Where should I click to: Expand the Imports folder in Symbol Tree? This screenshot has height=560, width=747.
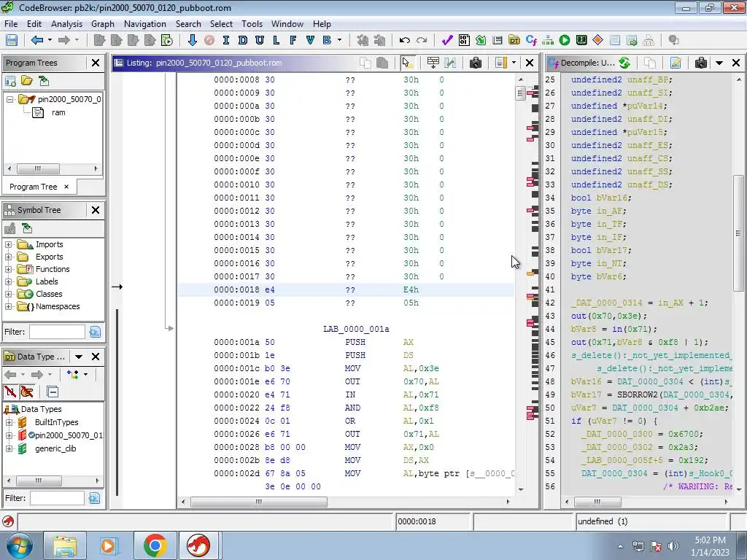[8, 244]
